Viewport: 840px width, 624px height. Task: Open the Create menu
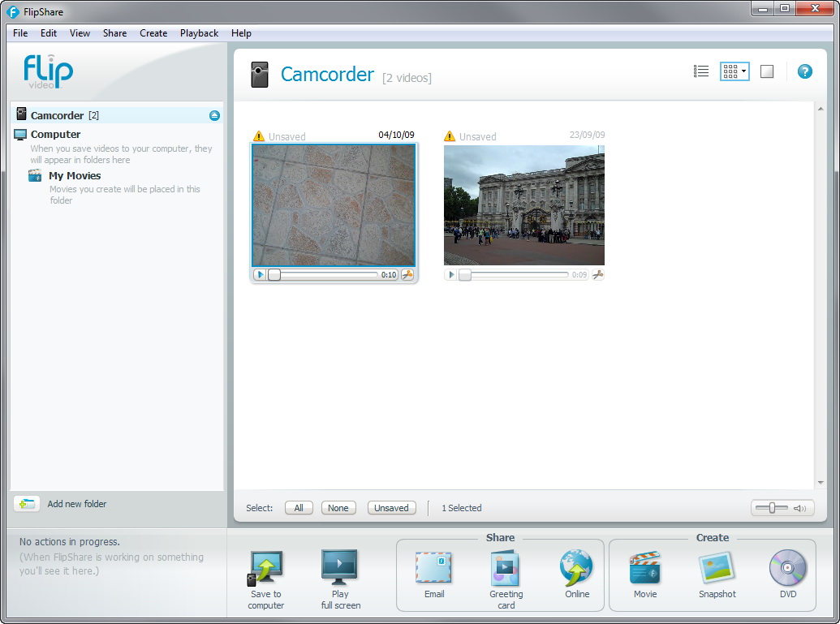pos(153,33)
